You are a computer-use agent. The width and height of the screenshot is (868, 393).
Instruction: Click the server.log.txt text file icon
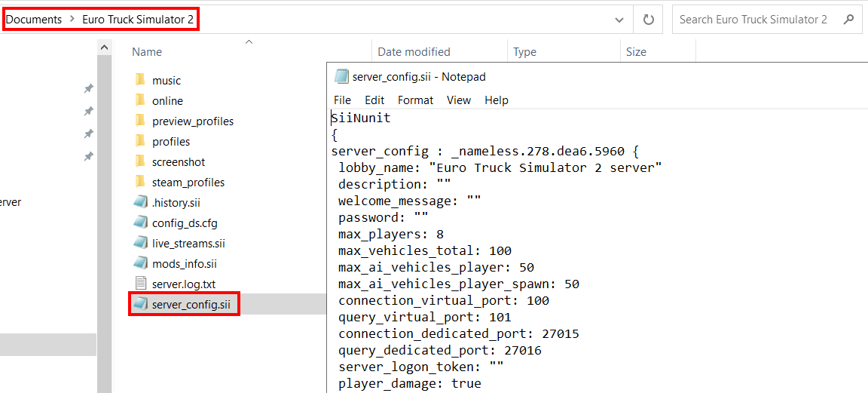tap(141, 284)
